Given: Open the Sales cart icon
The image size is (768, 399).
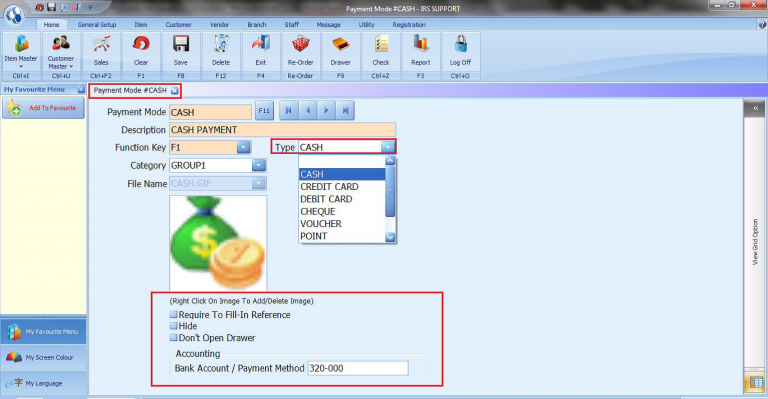Looking at the screenshot, I should (x=101, y=51).
